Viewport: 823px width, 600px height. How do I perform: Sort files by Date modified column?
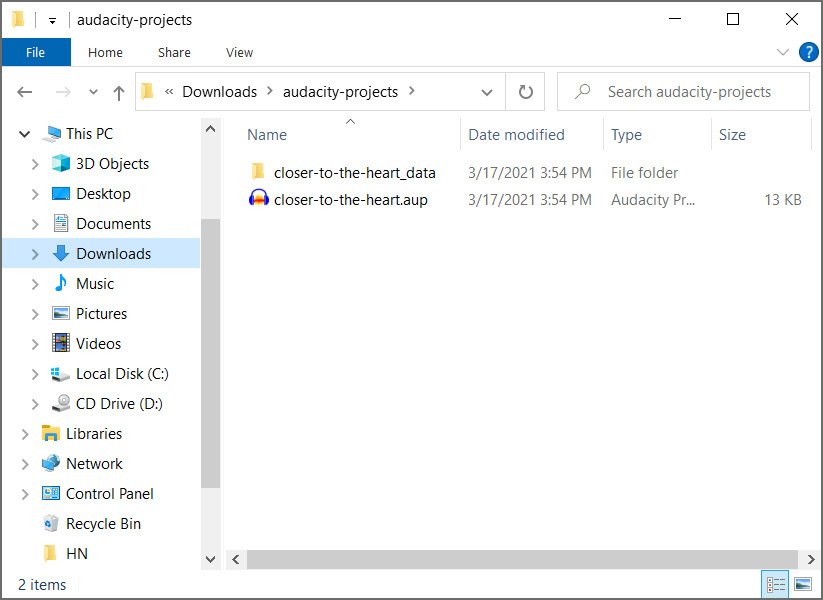(515, 134)
